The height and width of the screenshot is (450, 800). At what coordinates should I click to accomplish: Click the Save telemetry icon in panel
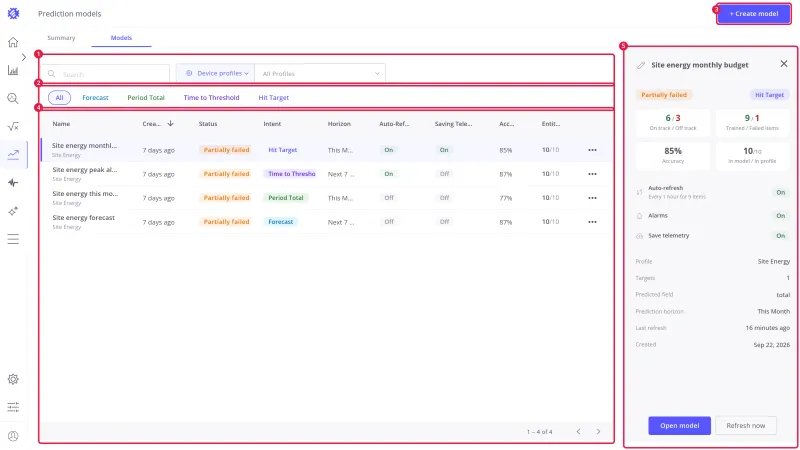click(x=639, y=236)
